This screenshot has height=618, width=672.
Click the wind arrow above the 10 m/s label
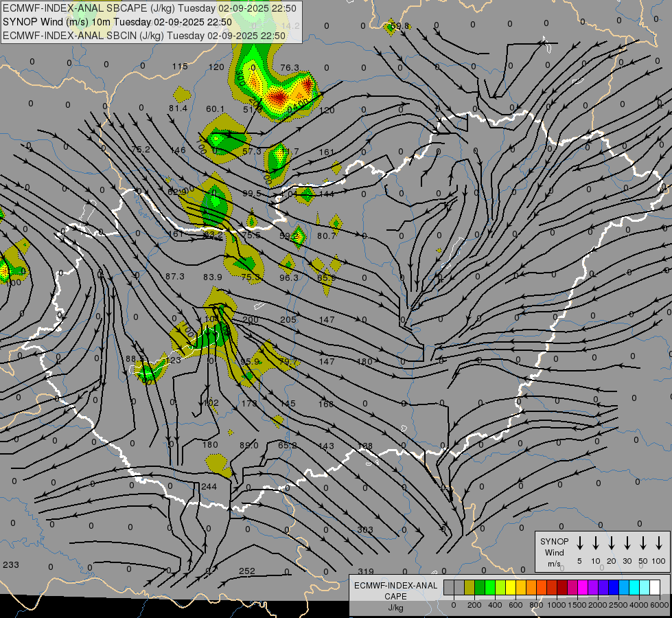pos(596,543)
